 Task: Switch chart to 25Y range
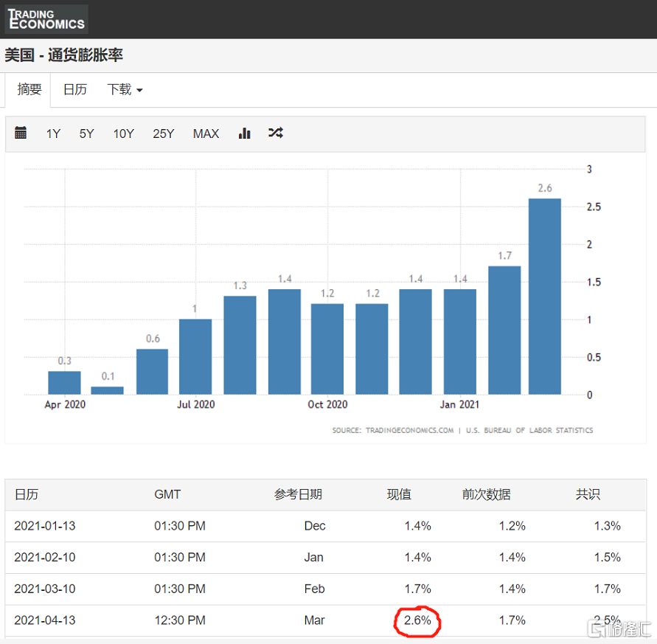[163, 134]
